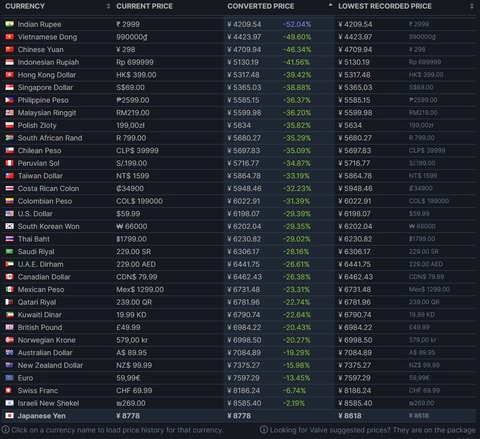Click the South Korean Won flag icon
Screen dimensions: 480x439
coord(9,226)
